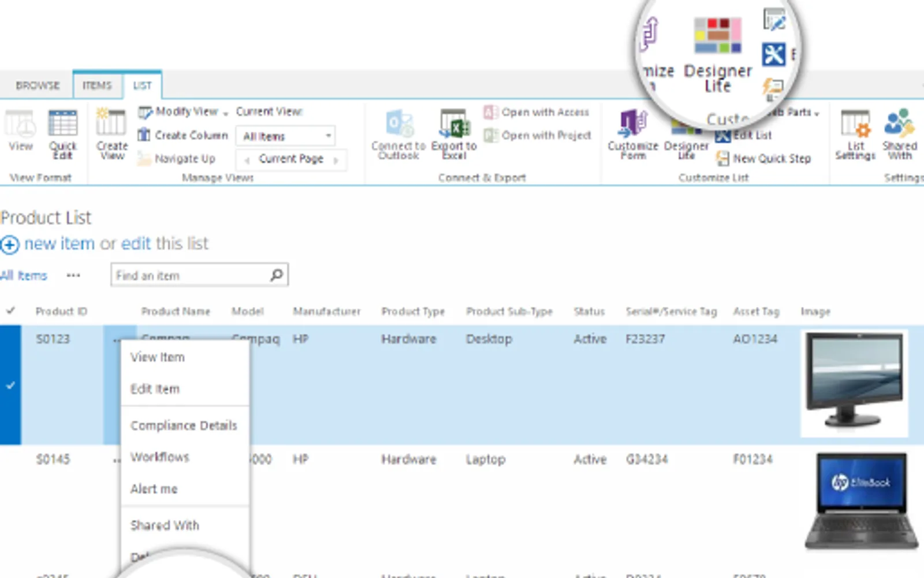Select View Item in context menu
Screen dimensions: 924x578
(x=157, y=357)
